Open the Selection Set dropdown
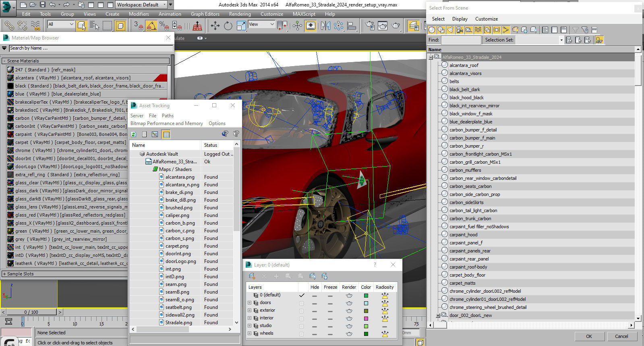Screen dimensions: 644x346 540,40
